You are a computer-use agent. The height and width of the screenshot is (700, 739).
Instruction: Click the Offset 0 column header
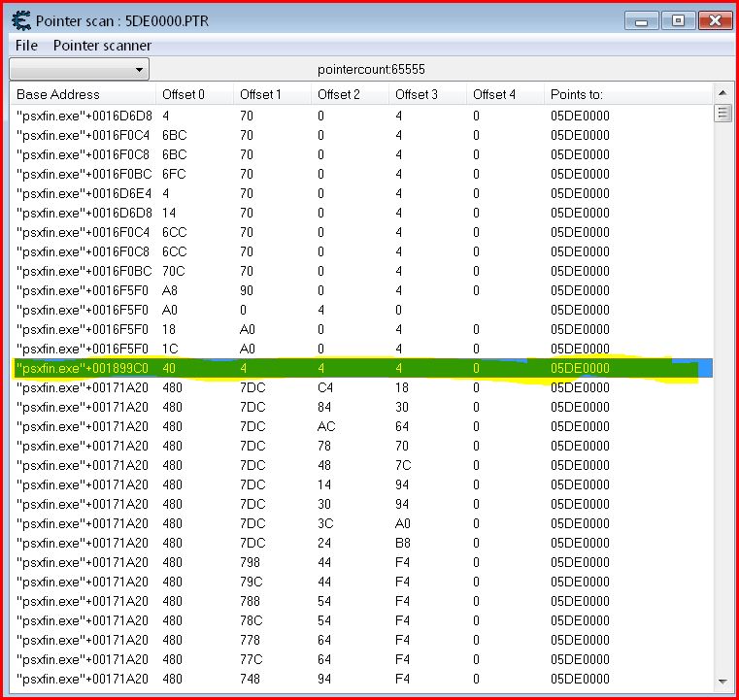click(194, 94)
